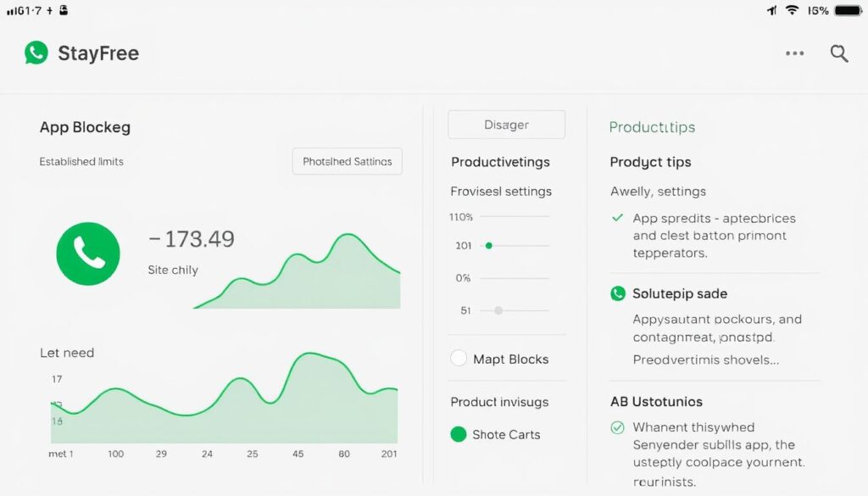Image resolution: width=868 pixels, height=496 pixels.
Task: Open the three-dot more options menu
Action: 794,53
